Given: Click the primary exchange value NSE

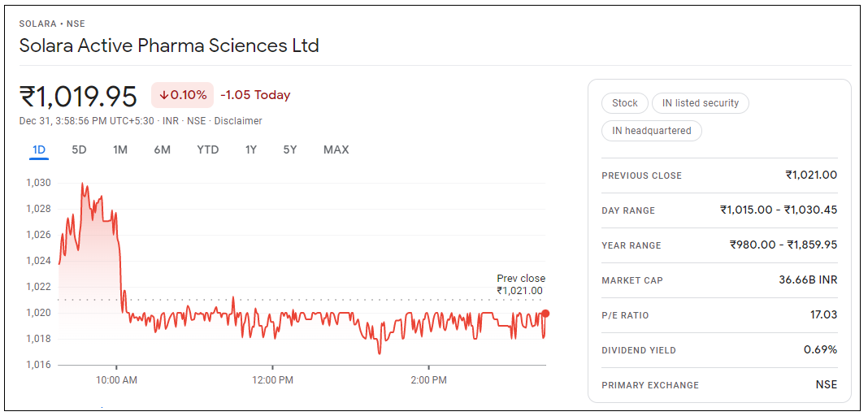Looking at the screenshot, I should 827,384.
